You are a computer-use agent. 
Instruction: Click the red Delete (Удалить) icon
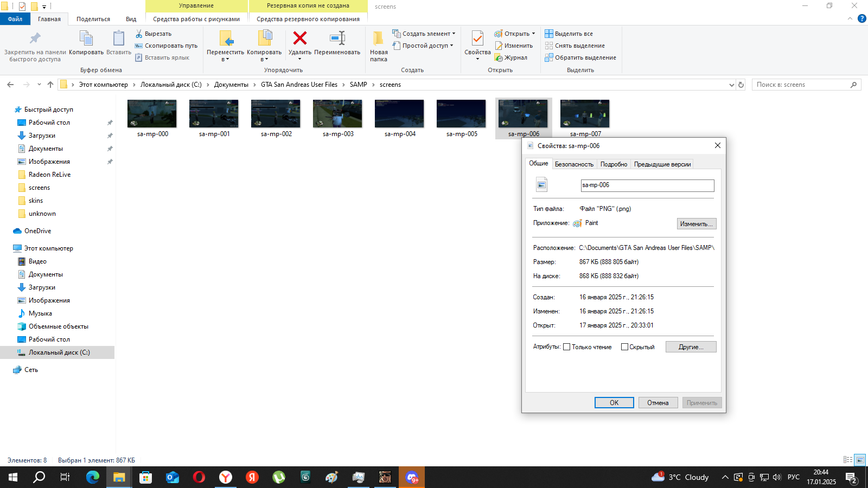pos(299,38)
